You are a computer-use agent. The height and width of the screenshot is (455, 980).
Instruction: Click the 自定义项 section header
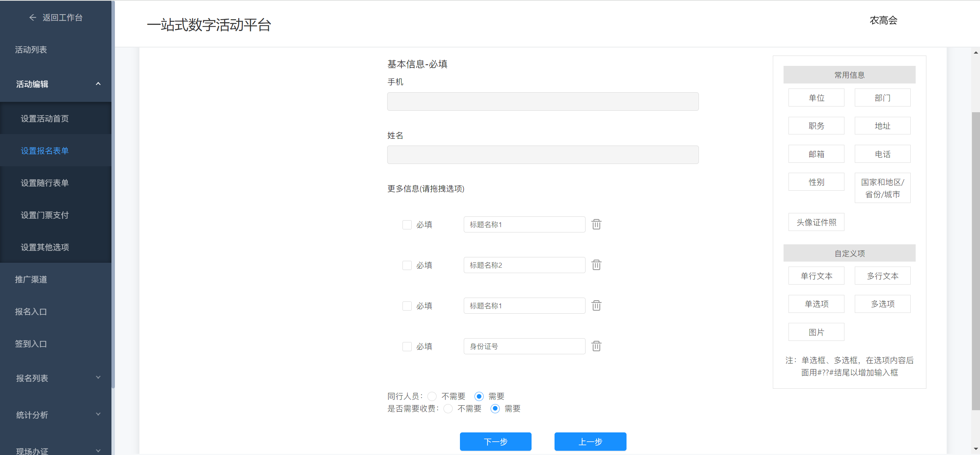(849, 253)
